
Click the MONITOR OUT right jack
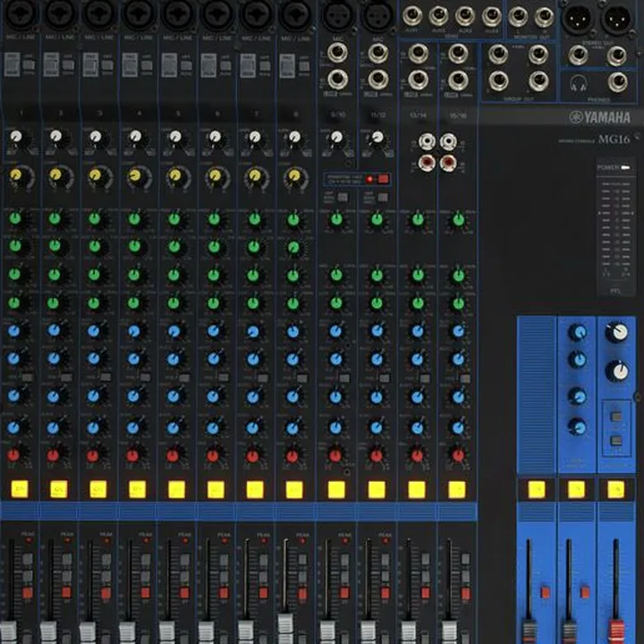coord(544,16)
